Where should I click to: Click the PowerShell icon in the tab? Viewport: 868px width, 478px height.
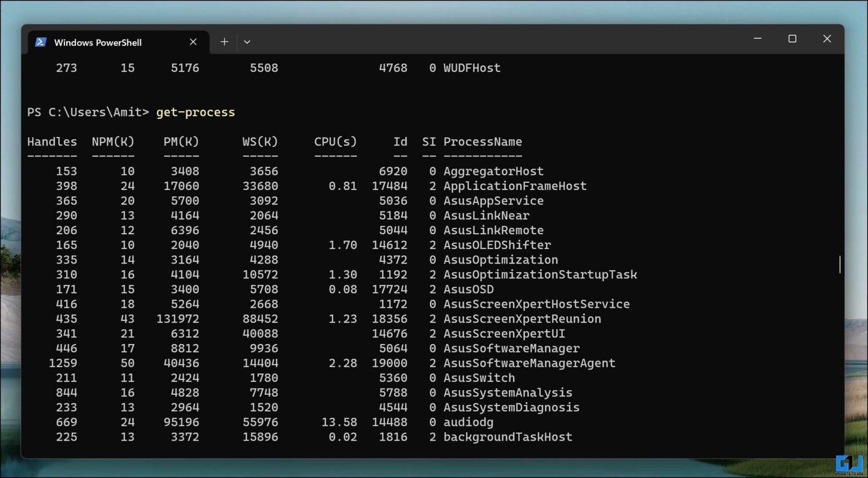pyautogui.click(x=41, y=42)
